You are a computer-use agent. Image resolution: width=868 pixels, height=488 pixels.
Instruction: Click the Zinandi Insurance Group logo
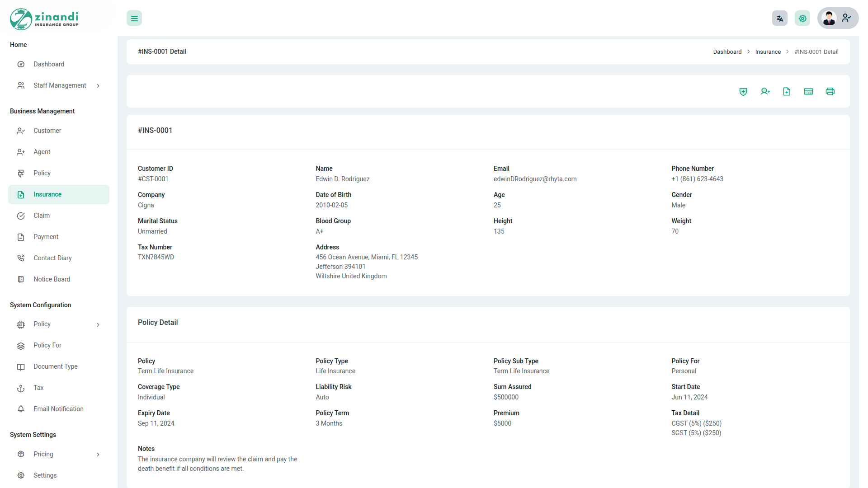44,19
